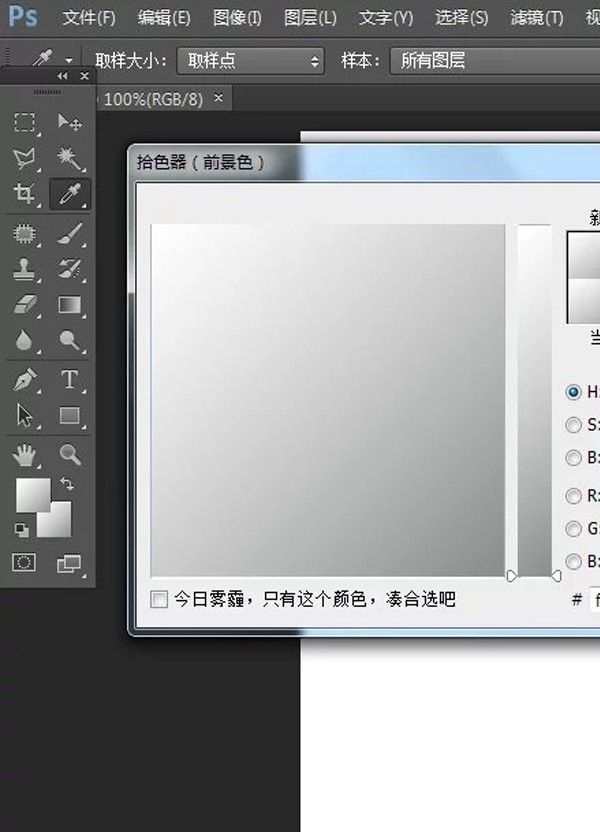Select the H radio button
The image size is (600, 832).
[x=573, y=392]
